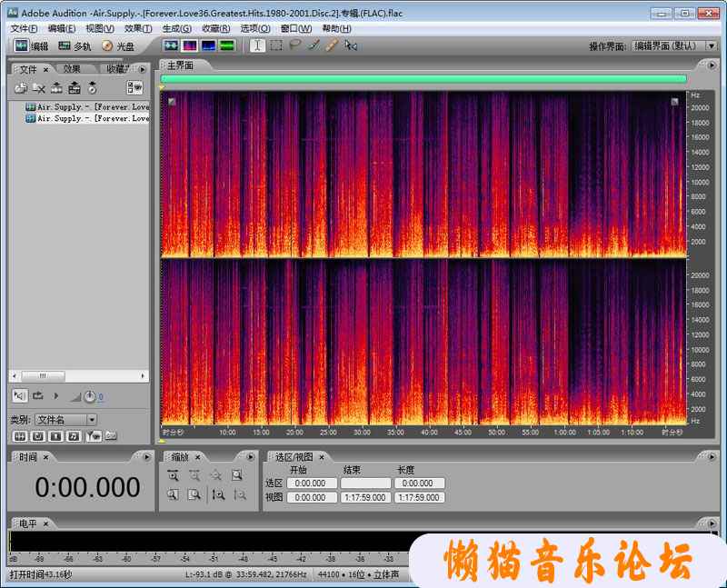Select the Marquee Selection tool

276,45
